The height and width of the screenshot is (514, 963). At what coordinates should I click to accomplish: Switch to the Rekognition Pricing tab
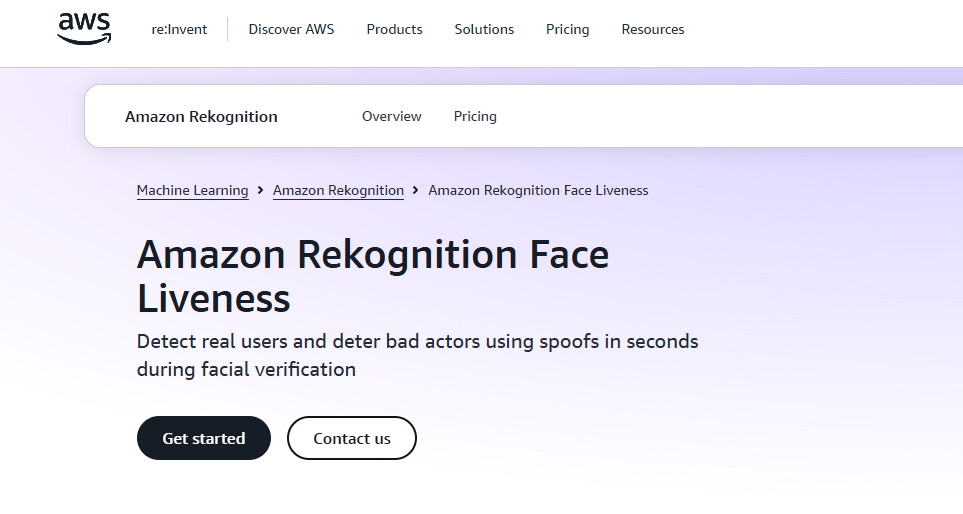pos(475,117)
